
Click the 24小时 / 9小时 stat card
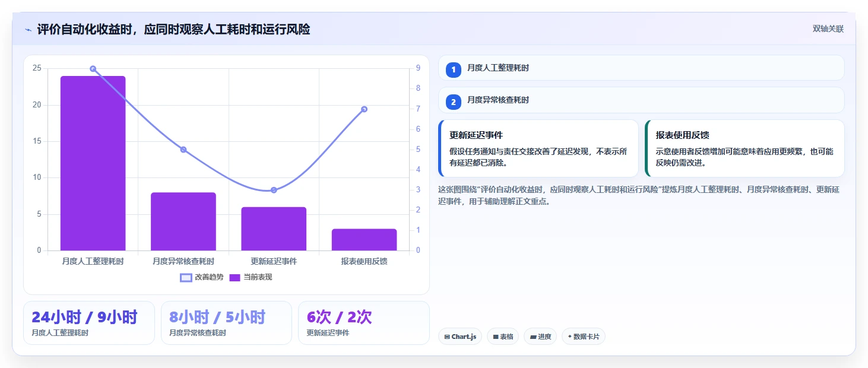pyautogui.click(x=89, y=323)
